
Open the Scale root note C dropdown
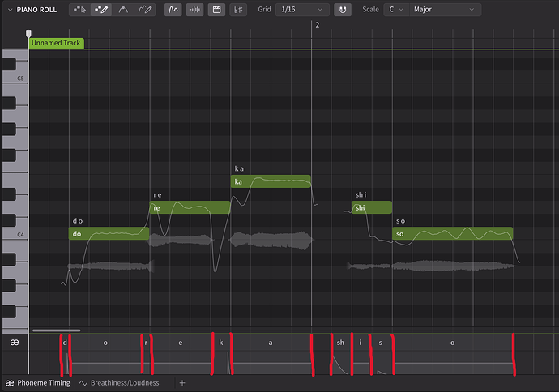coord(396,10)
